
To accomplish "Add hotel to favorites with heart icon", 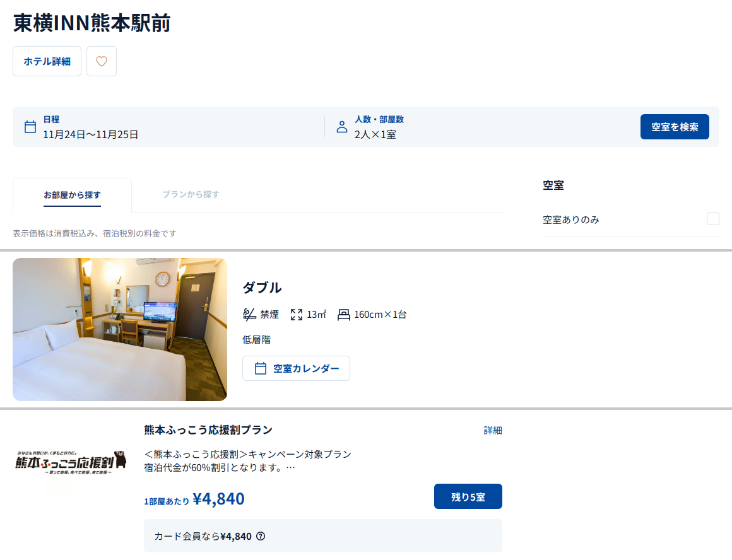I will coord(102,61).
